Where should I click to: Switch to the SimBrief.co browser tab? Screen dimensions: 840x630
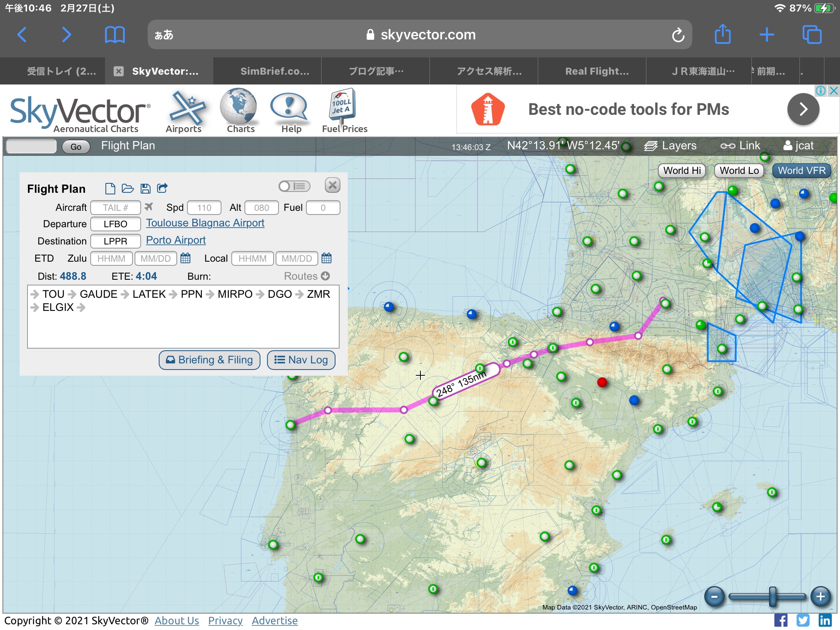[x=274, y=71]
